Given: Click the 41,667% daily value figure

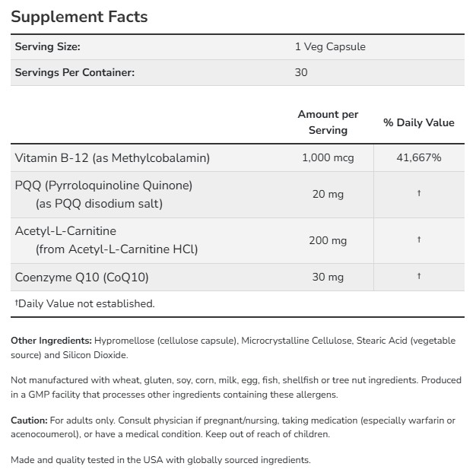Looking at the screenshot, I should coord(418,157).
